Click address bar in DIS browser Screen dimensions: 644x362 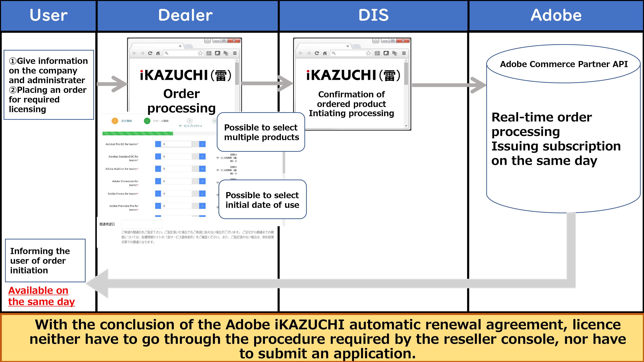pyautogui.click(x=351, y=53)
